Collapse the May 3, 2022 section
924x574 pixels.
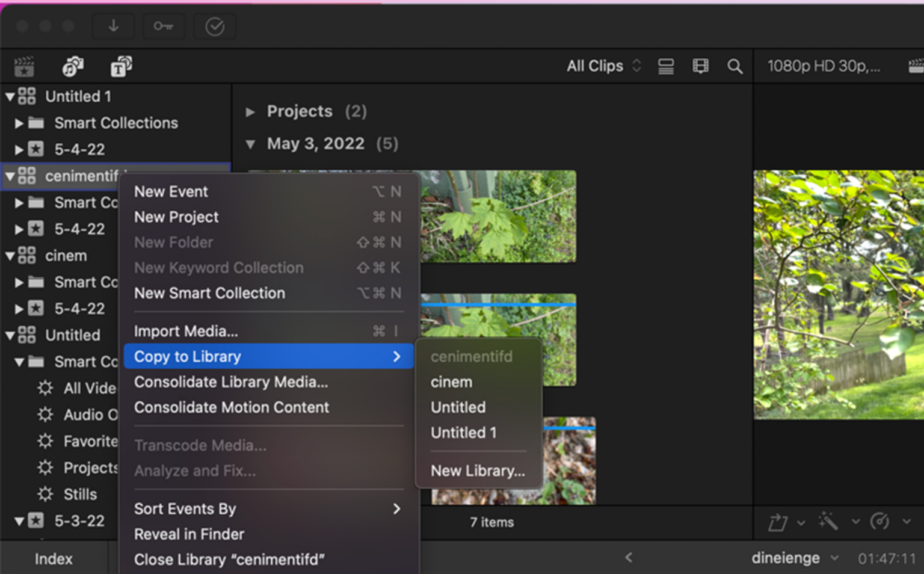tap(250, 144)
